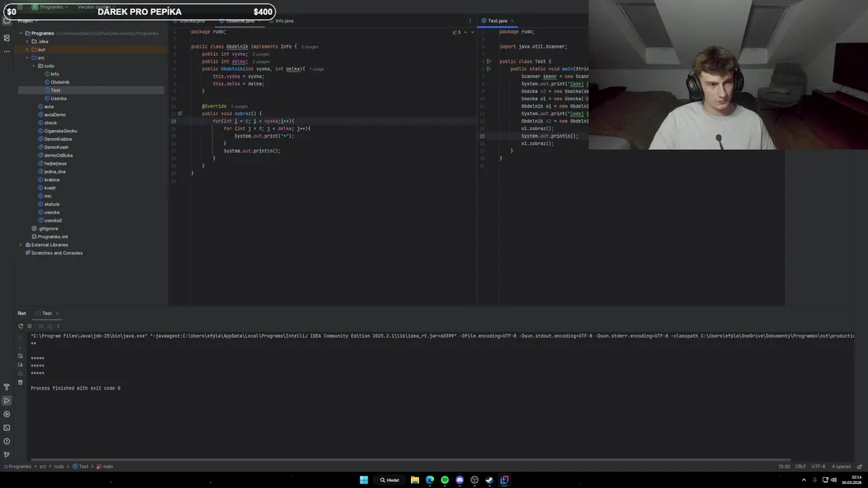Click UTF-8 encoding in status bar

818,466
